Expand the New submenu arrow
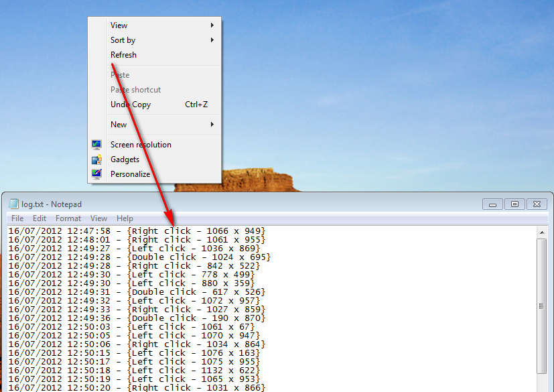This screenshot has width=554, height=392. pos(213,125)
